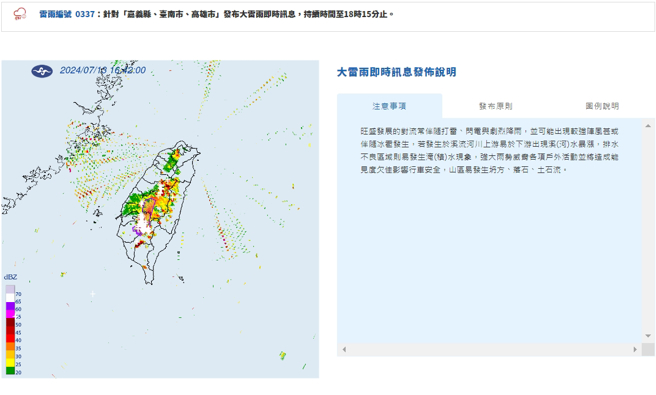Click the alert text about 嘉義縣、臺南市、高雄市
Viewport: 656px width, 395px height.
tap(249, 14)
